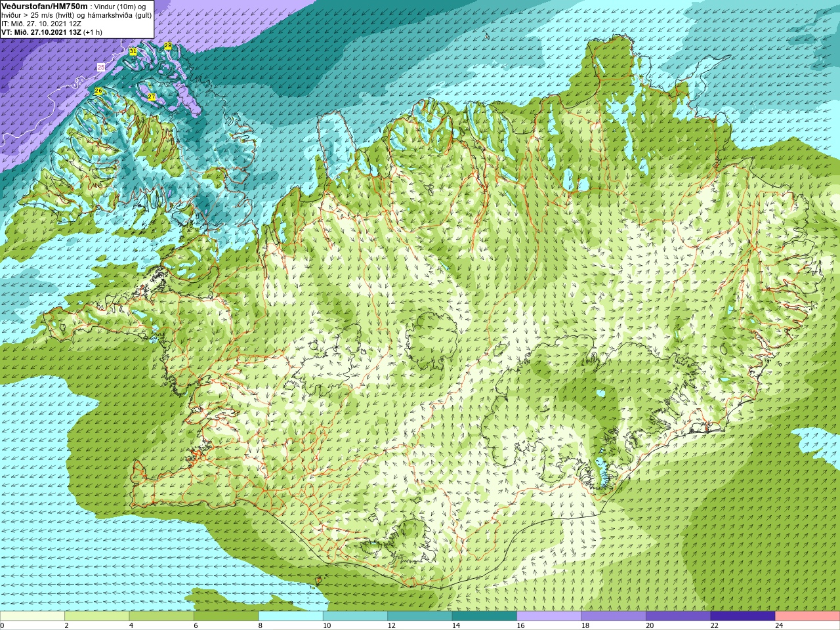Viewport: 840px width, 630px height.
Task: Click the pink above-24 m/s legend swatch
Action: pos(808,616)
